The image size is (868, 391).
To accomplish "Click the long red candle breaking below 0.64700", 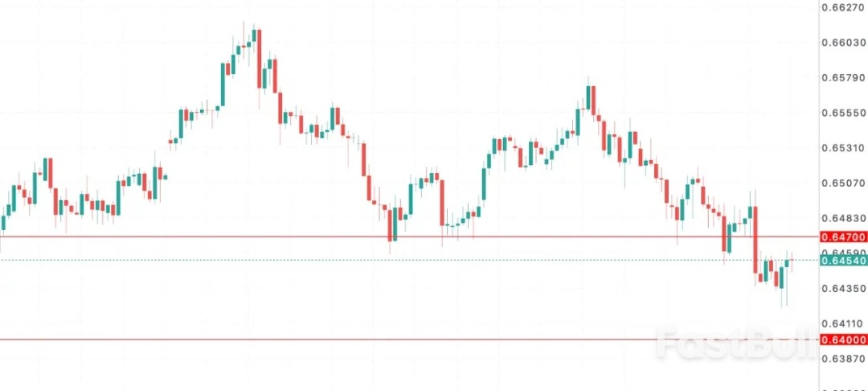I will [x=755, y=240].
